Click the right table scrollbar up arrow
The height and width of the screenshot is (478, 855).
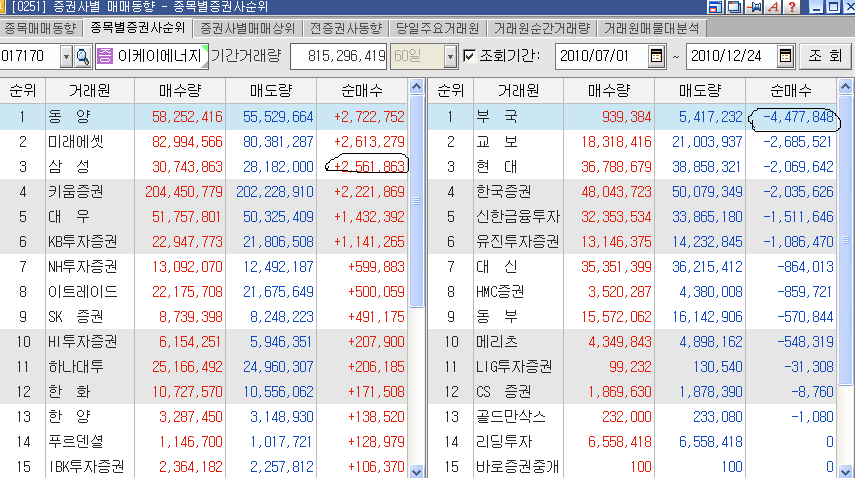[845, 87]
